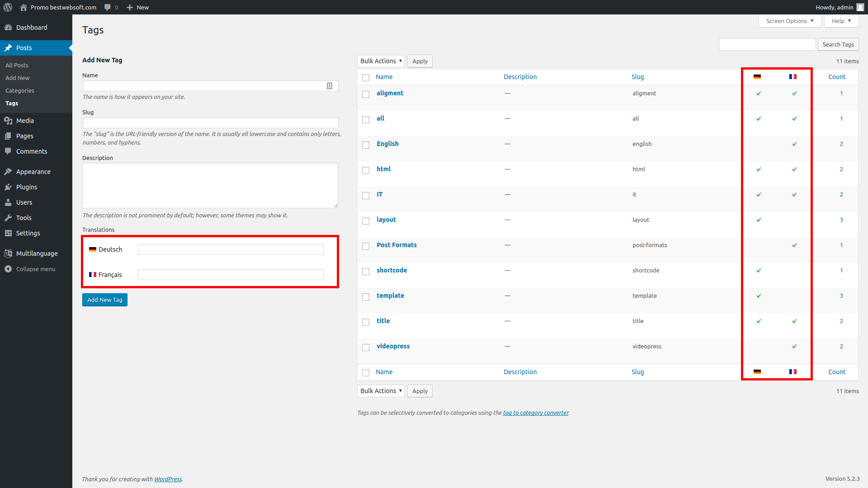Viewport: 868px width, 488px height.
Task: Click the Plugins icon in sidebar
Action: pos(8,187)
